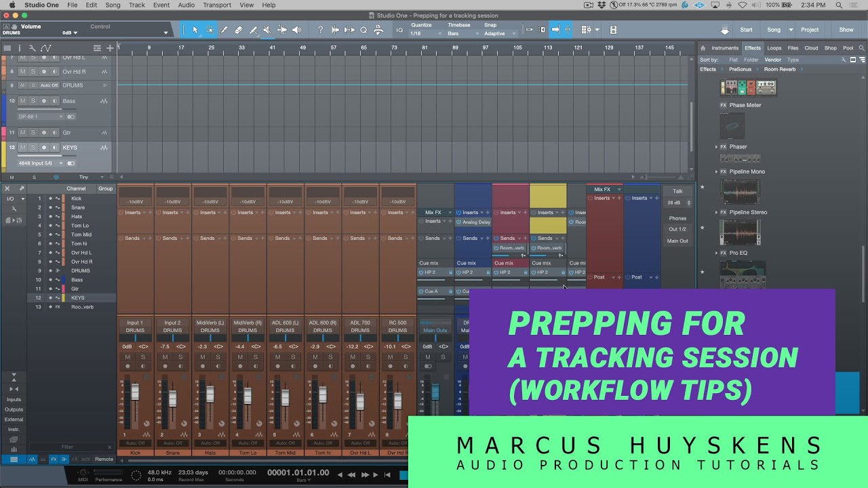Detach console with the pin icon
This screenshot has width=868, height=488.
(22, 188)
